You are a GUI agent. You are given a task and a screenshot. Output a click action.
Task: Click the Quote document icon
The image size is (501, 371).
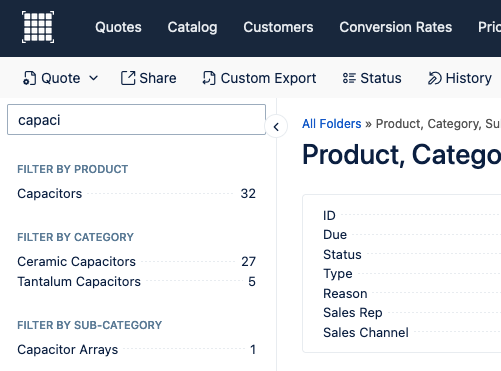point(30,78)
